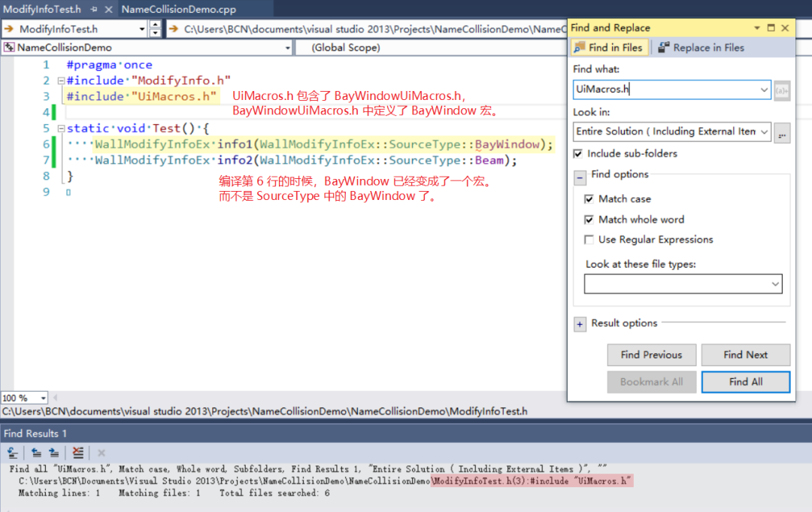Pin the ModifyInfoTest.h document tab
This screenshot has height=512, width=812.
point(93,8)
